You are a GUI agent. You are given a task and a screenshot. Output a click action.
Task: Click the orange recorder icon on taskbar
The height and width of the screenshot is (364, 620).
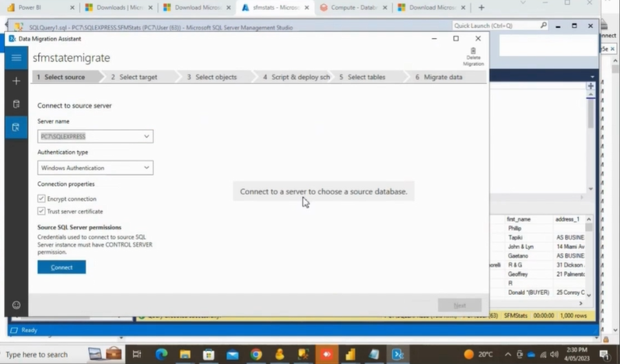coord(327,354)
